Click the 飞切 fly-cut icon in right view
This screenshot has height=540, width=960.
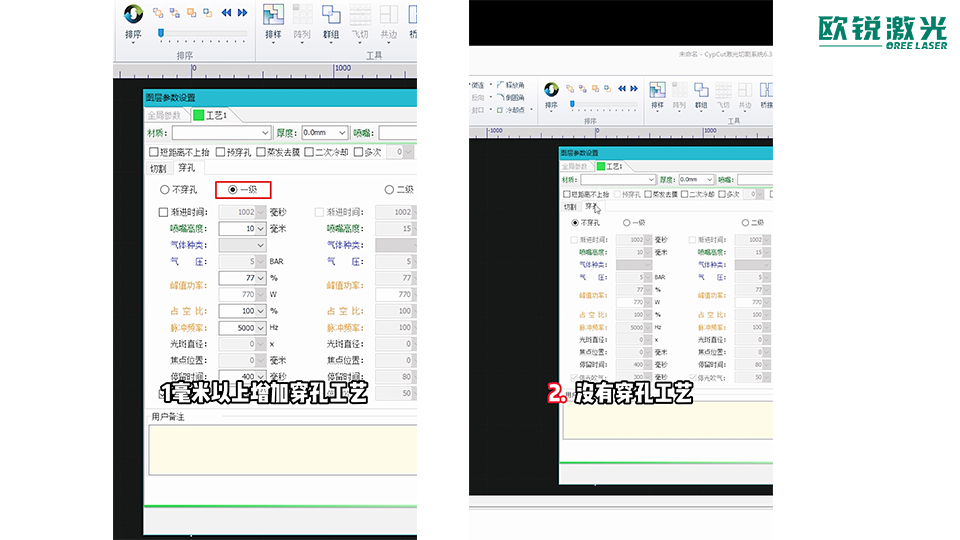pyautogui.click(x=723, y=90)
